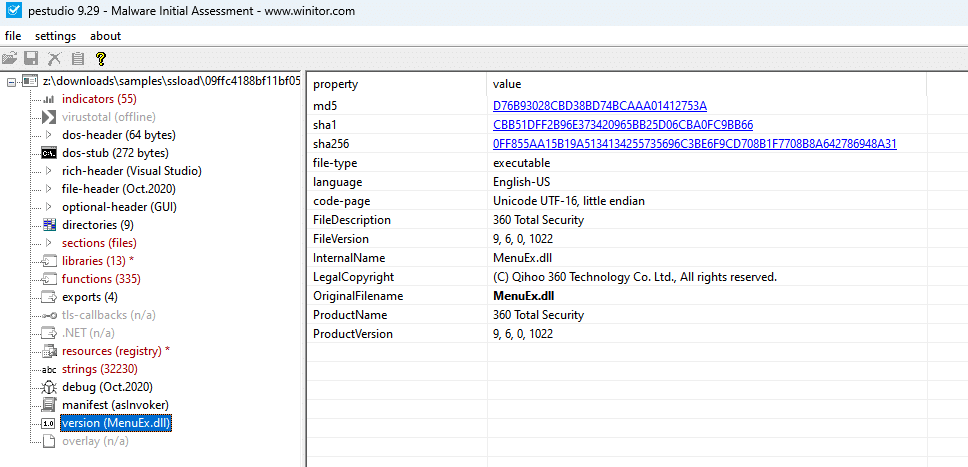The width and height of the screenshot is (968, 467).
Task: Click the overlay page icon
Action: [x=49, y=441]
